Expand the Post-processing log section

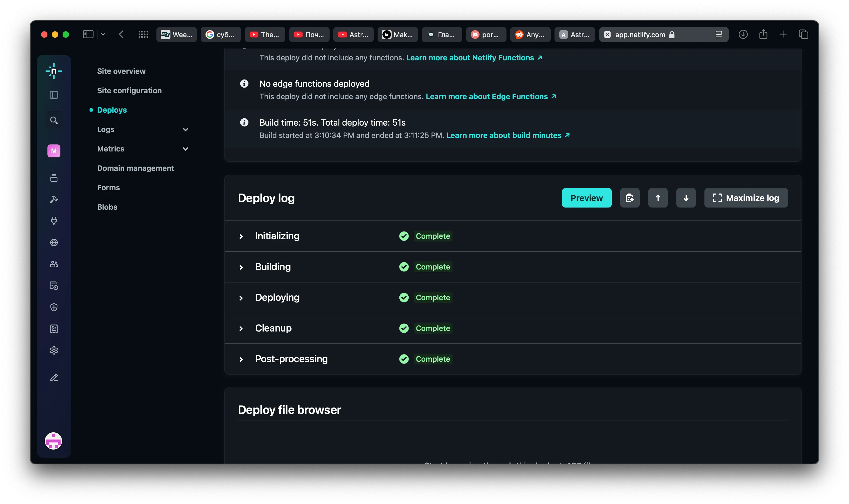241,359
